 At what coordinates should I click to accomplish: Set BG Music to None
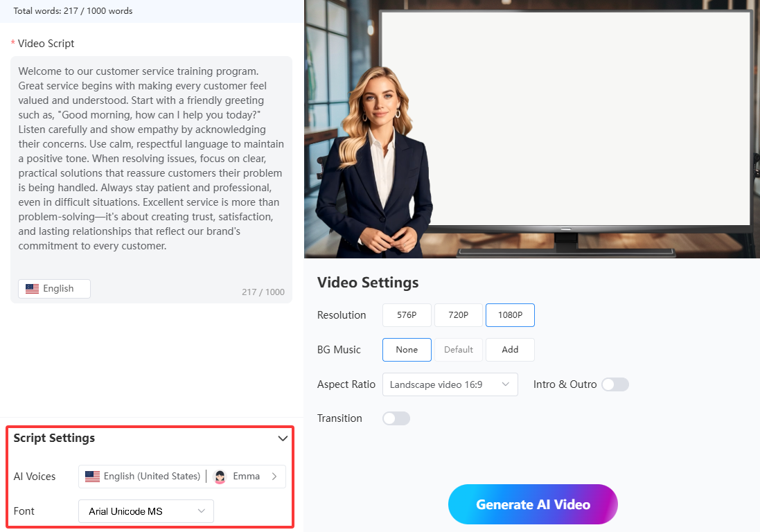point(407,350)
